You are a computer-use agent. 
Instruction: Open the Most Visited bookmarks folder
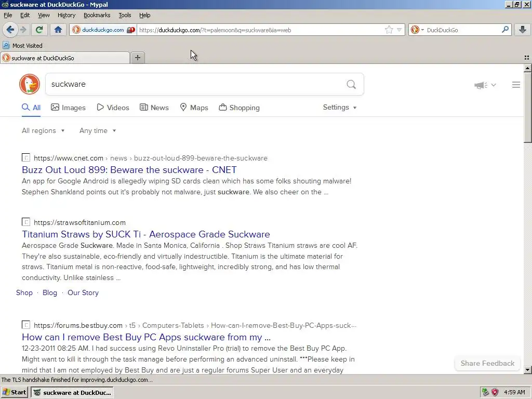pyautogui.click(x=22, y=46)
